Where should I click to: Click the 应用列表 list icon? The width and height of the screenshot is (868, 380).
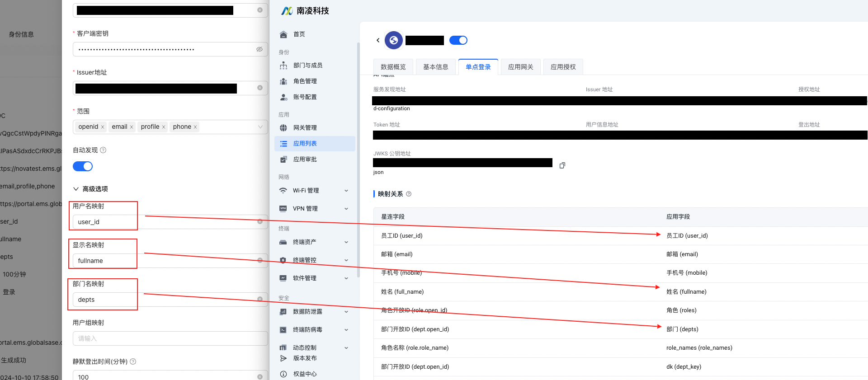click(x=283, y=144)
